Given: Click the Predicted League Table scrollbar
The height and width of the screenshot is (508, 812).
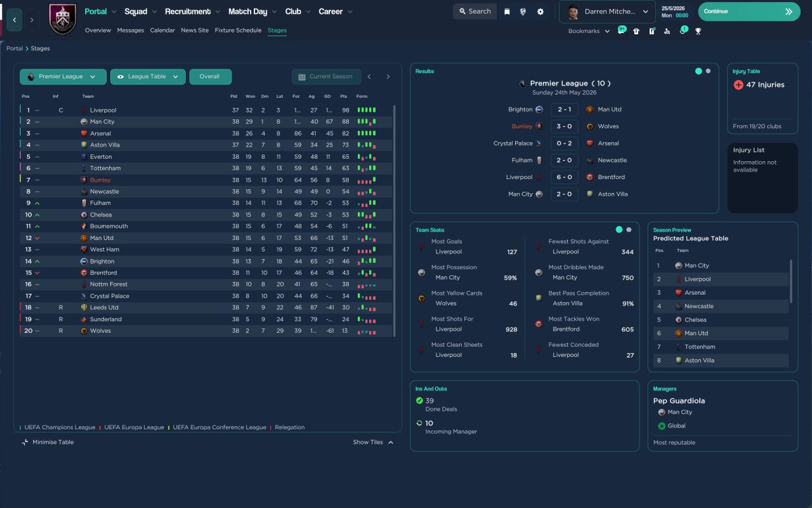Looking at the screenshot, I should (x=790, y=281).
